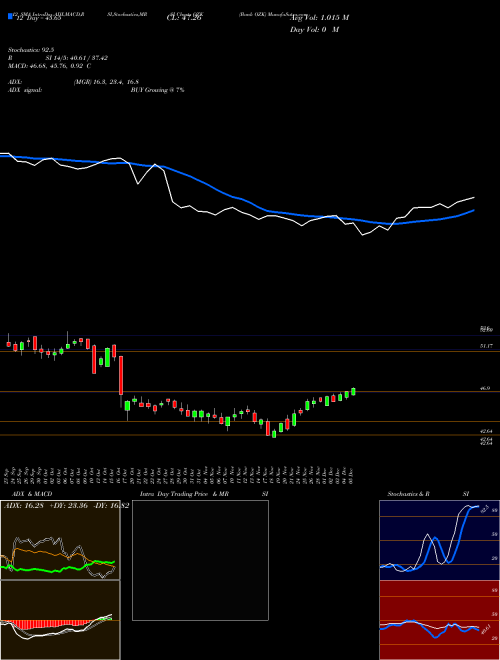500x660 pixels.
Task: Open the MACD histogram chart panel
Action: pyautogui.click(x=60, y=620)
